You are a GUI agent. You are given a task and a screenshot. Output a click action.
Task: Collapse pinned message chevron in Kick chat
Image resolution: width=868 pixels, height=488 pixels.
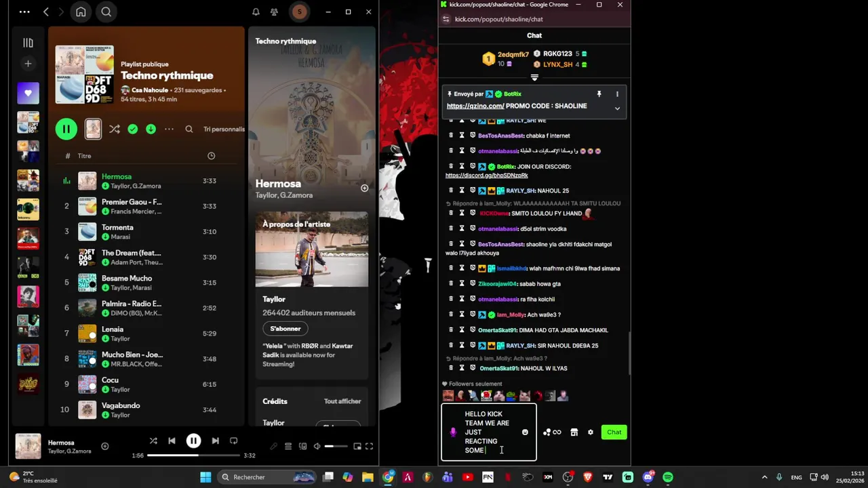(617, 108)
